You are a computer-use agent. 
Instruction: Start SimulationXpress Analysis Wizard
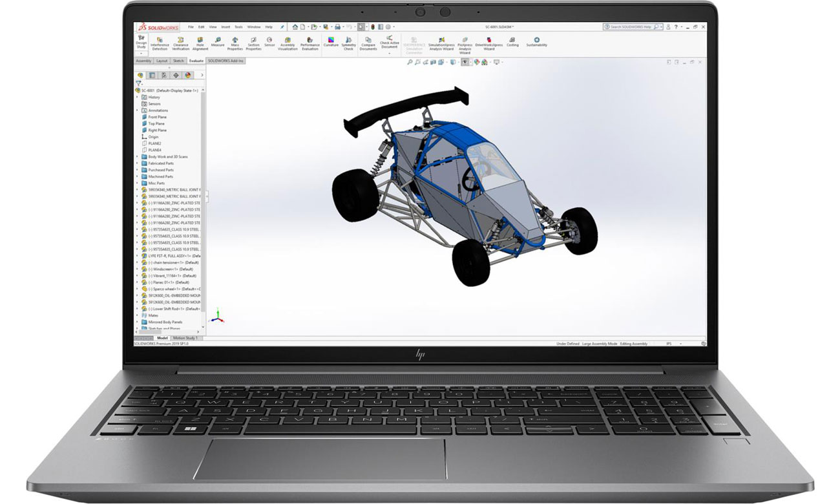[441, 43]
